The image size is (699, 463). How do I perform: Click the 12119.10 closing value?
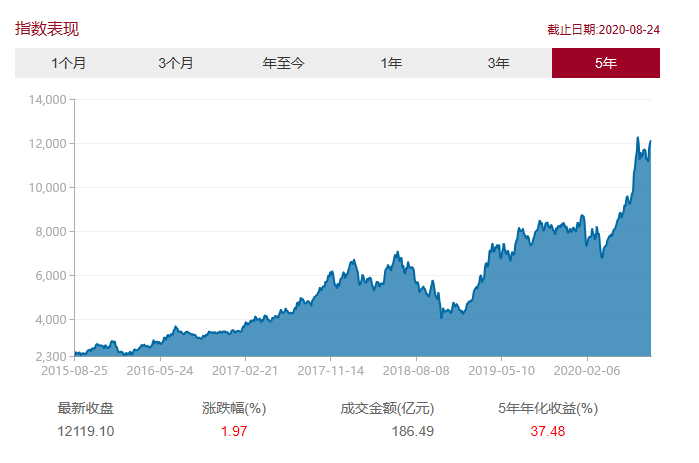click(86, 431)
